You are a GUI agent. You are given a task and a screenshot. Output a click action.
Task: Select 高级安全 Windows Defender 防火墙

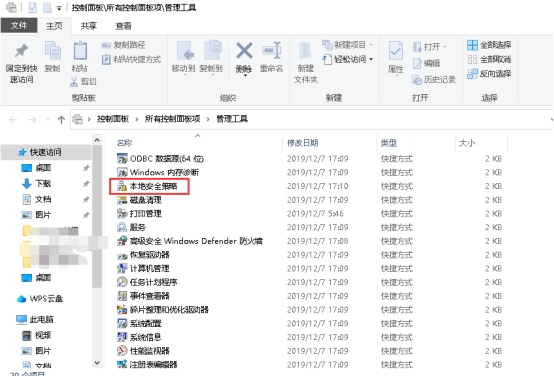tap(190, 241)
